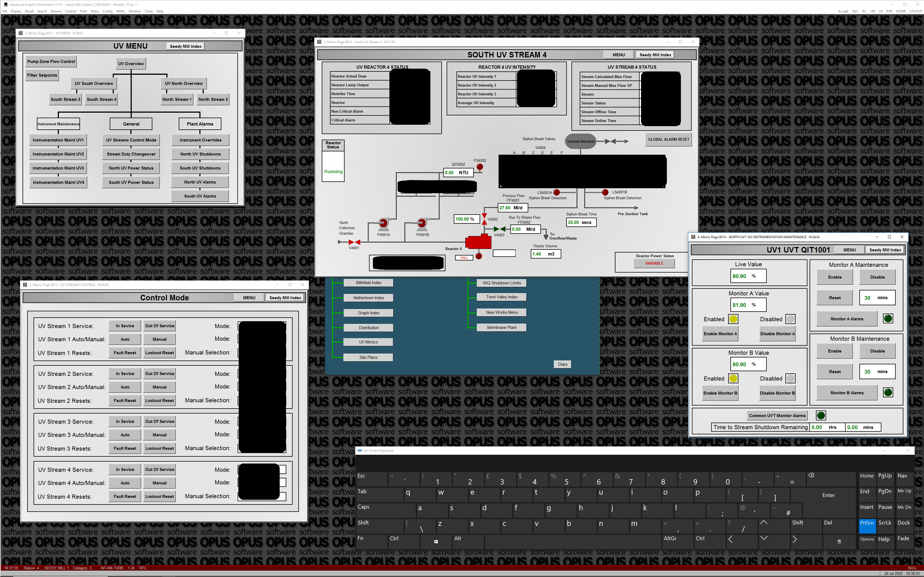Click LS4001A siphon break detection lamp
The width and height of the screenshot is (924, 577).
(557, 192)
